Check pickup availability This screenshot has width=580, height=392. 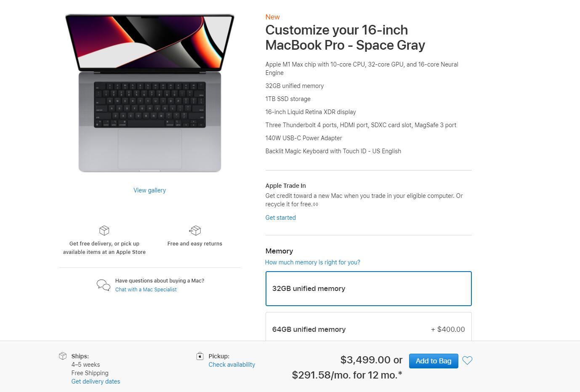(x=231, y=365)
